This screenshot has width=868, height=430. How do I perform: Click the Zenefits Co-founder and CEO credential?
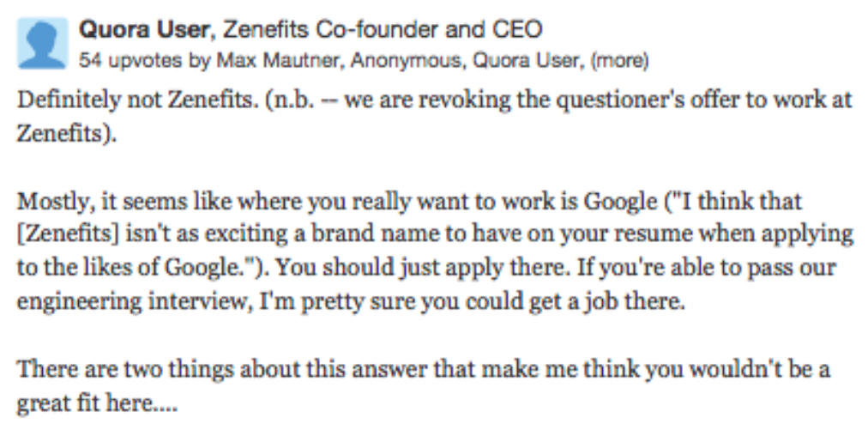[382, 30]
